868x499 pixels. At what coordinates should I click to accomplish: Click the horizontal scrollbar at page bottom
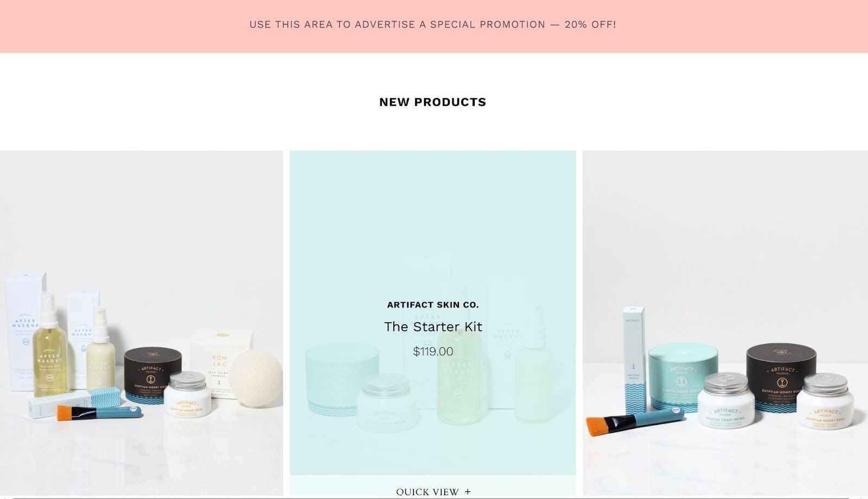pos(434,497)
